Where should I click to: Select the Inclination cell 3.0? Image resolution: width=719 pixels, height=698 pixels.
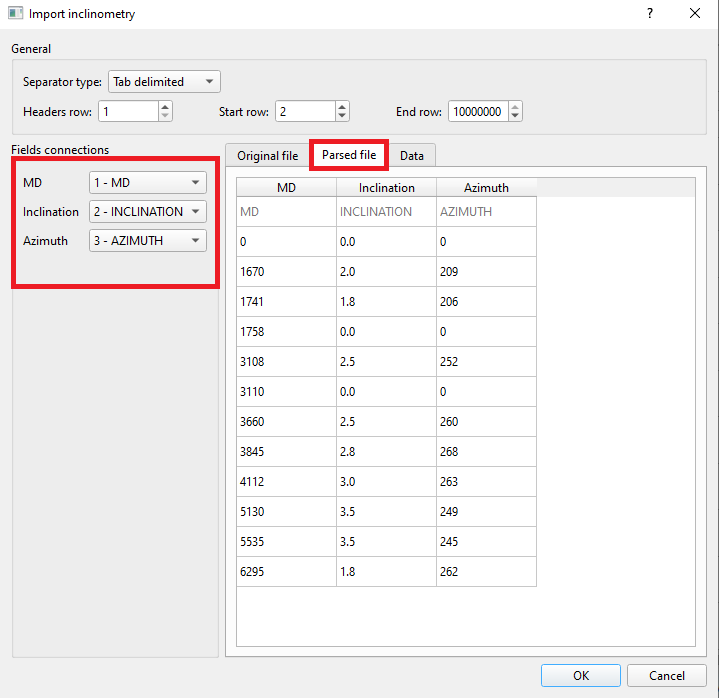[x=387, y=482]
